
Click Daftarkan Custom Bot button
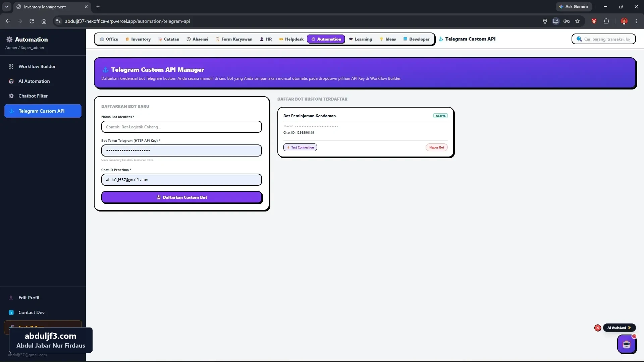181,197
